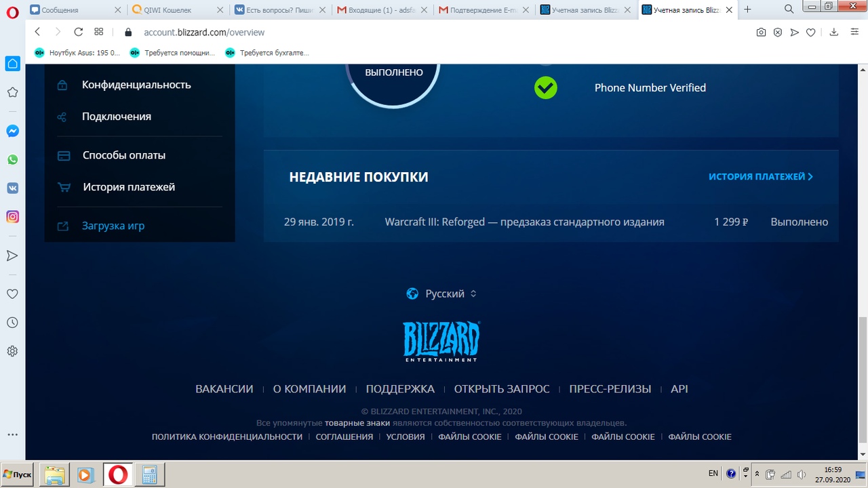Viewport: 868px width, 488px height.
Task: Open the Требуется помощни... bookmark
Action: point(172,52)
